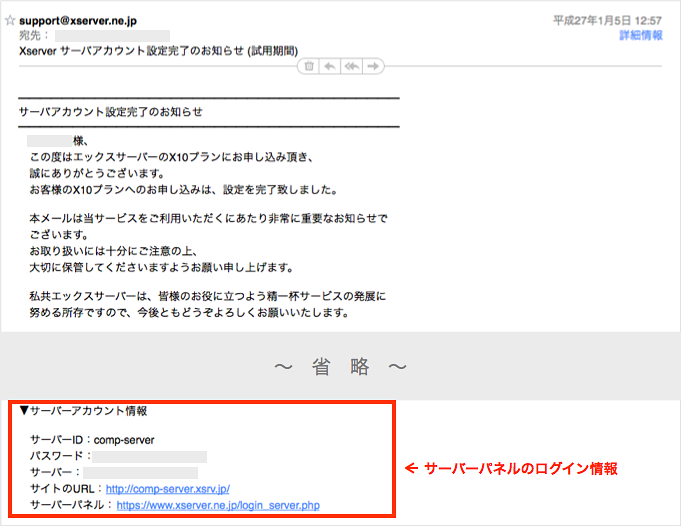Reply all using the double arrow icon
Image resolution: width=681 pixels, height=526 pixels.
coord(351,66)
